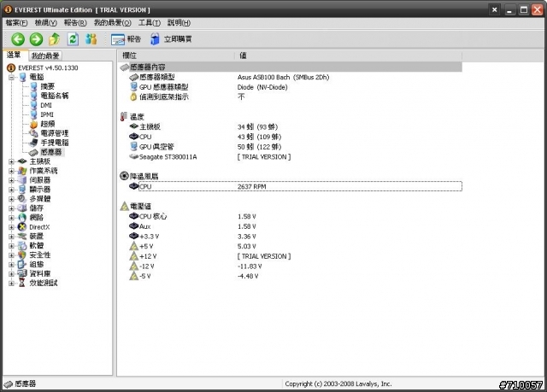Open the 報告 report toolbar button
The height and width of the screenshot is (392, 547).
[126, 39]
